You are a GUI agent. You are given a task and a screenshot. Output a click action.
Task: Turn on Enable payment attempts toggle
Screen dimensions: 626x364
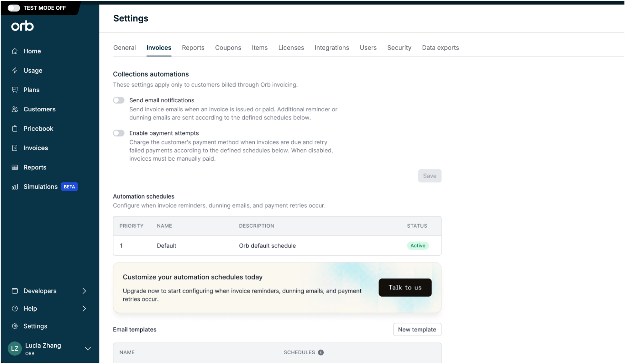[x=119, y=133]
